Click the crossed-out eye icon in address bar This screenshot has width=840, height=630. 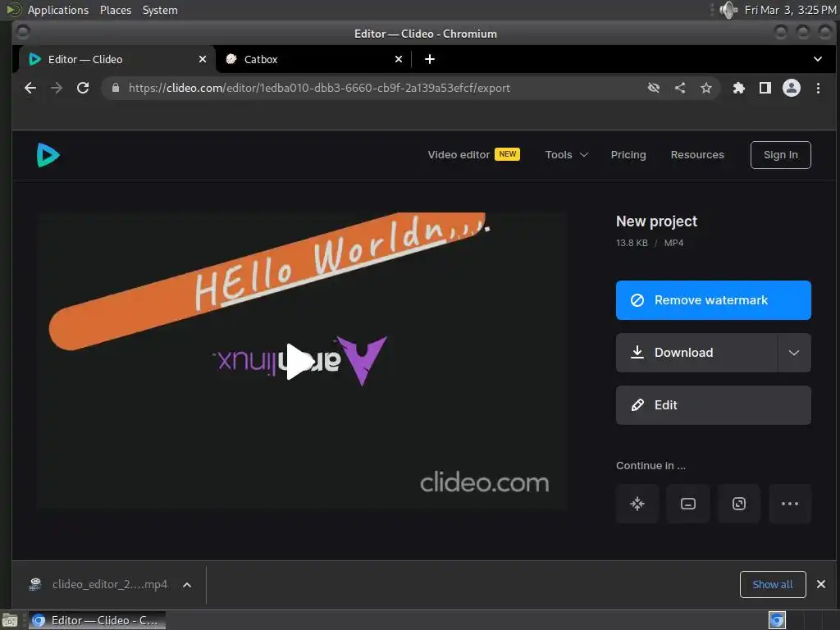654,88
